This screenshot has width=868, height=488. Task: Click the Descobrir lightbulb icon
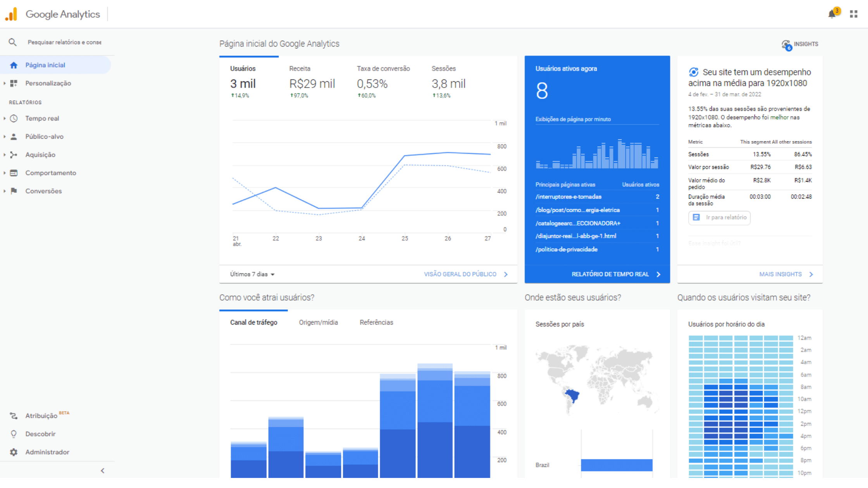pos(14,434)
